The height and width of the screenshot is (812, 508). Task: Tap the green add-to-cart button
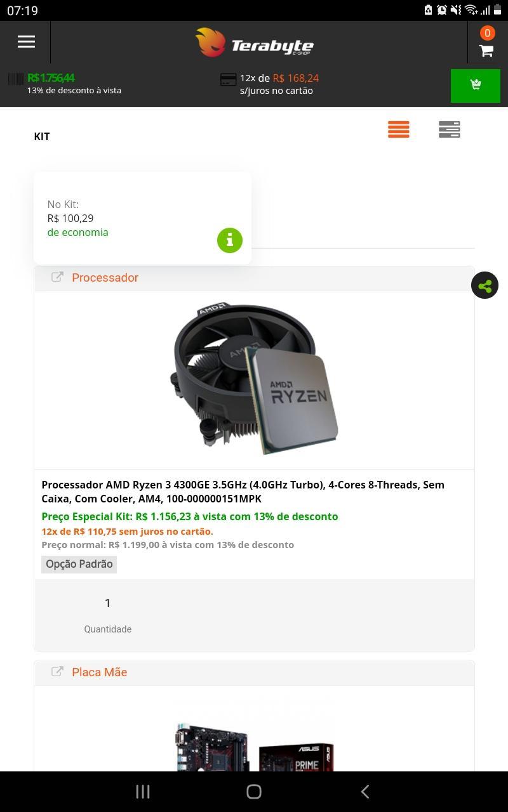point(475,85)
